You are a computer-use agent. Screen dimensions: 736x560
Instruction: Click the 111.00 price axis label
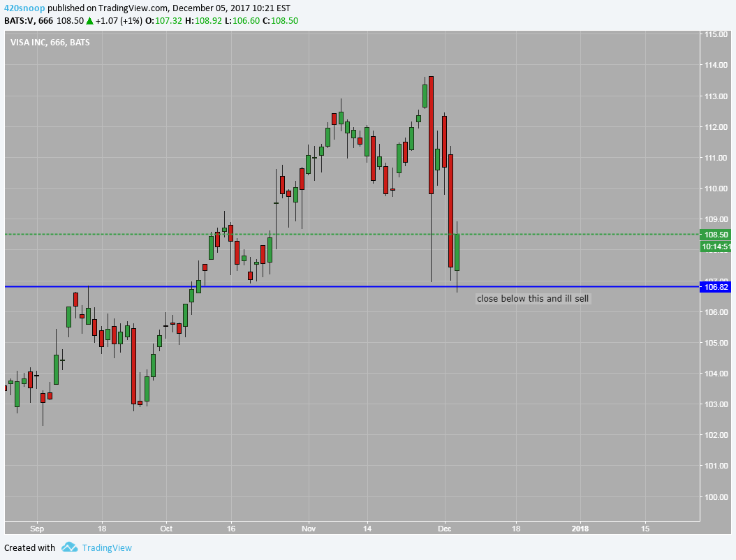(716, 158)
